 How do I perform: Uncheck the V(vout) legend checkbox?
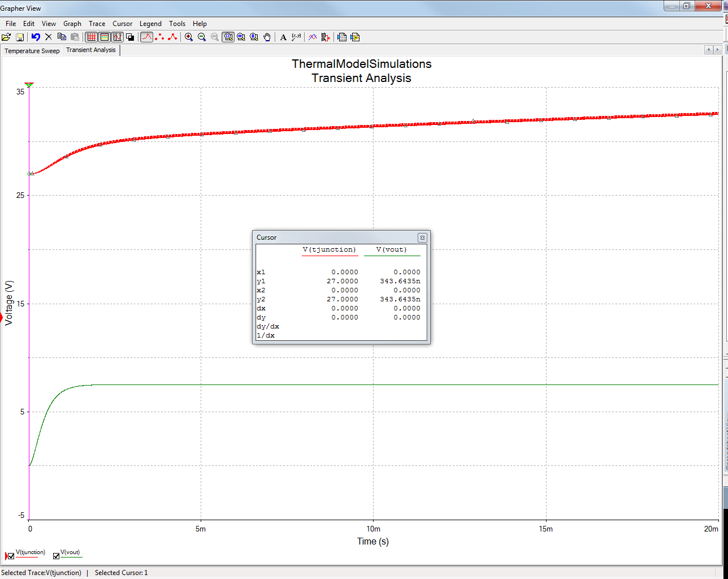click(x=56, y=556)
